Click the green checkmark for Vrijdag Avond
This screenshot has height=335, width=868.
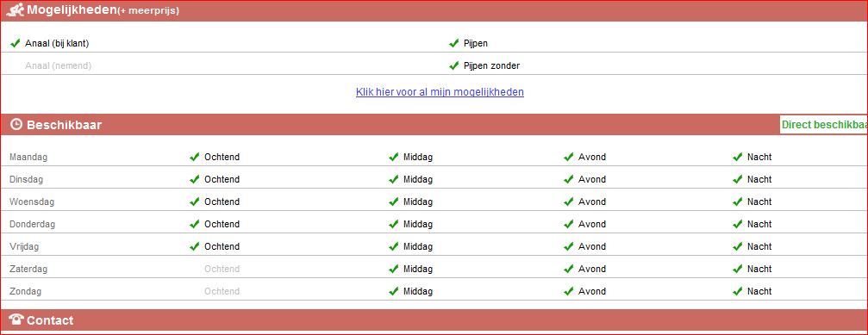[569, 246]
